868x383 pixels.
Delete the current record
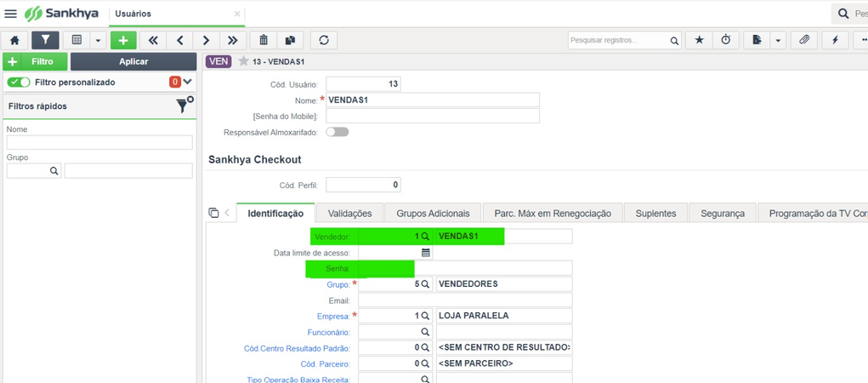point(264,40)
